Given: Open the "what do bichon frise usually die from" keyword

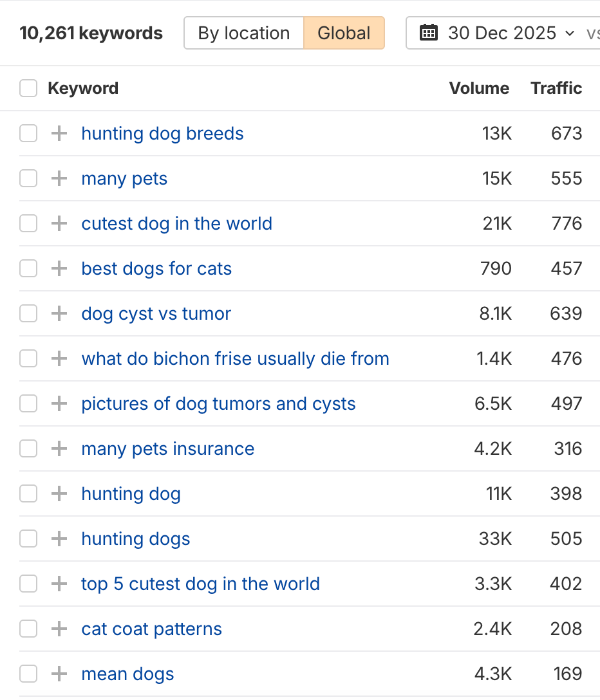Looking at the screenshot, I should [235, 358].
